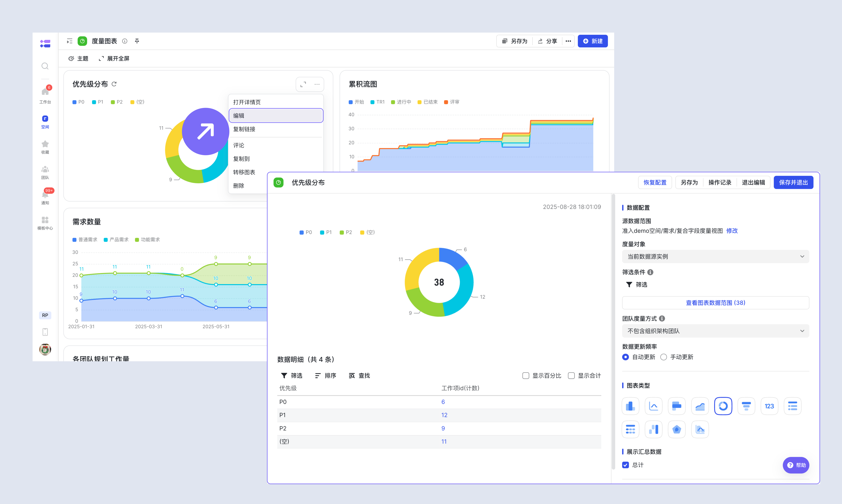Refresh the 优先级分布 card
The image size is (842, 504).
click(114, 84)
